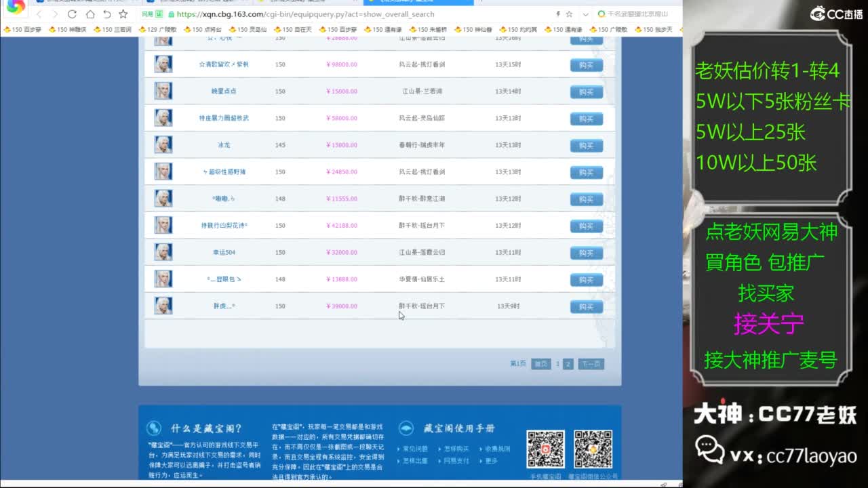
Task: Go to page 2 of the listings
Action: pos(568,364)
